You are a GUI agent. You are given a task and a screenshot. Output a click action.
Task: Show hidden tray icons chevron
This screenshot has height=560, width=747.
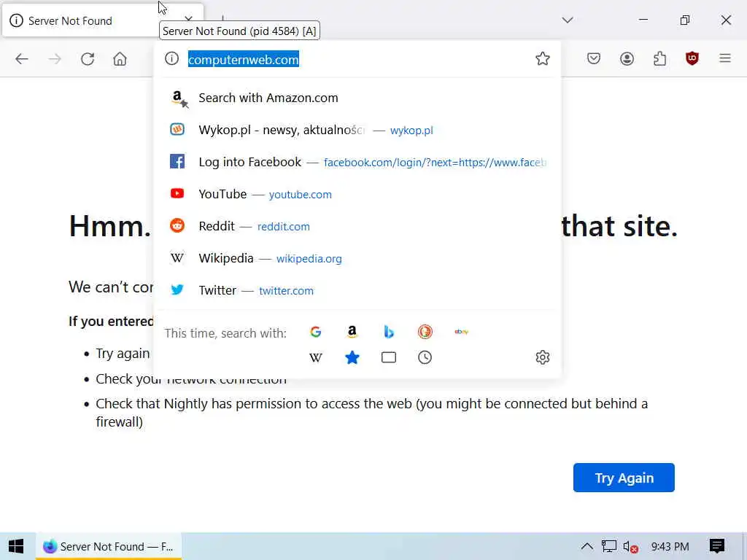587,546
